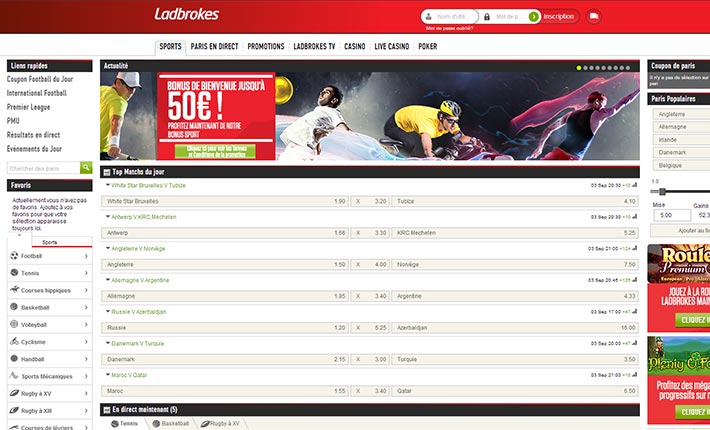
Task: Collapse the Angleterre V Norvège match
Action: pyautogui.click(x=108, y=248)
